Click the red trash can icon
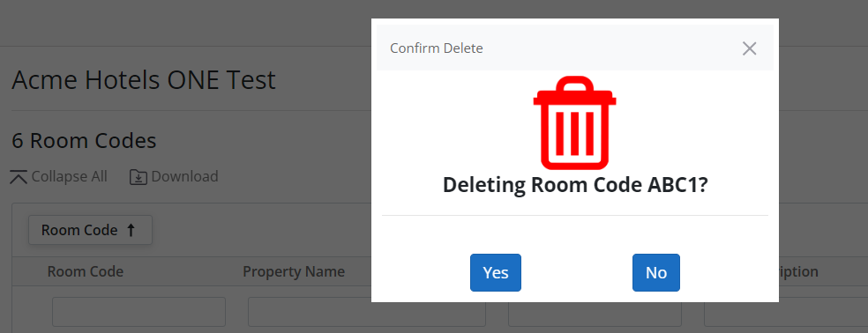This screenshot has height=333, width=868. pyautogui.click(x=574, y=122)
